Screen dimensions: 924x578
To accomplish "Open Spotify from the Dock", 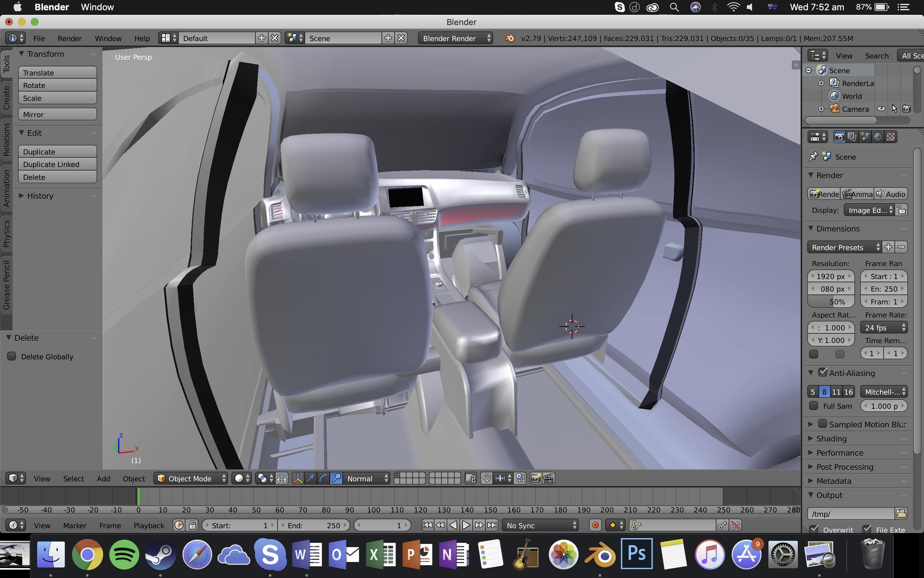I will 124,554.
